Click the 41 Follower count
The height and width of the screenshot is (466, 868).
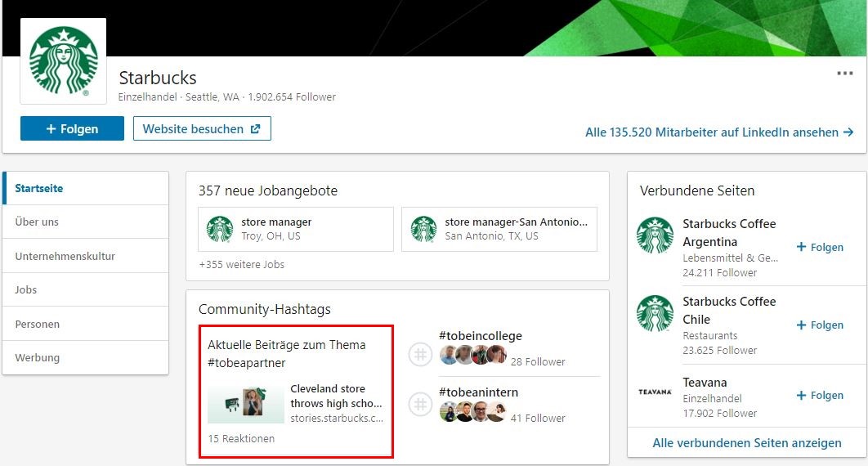tap(538, 419)
